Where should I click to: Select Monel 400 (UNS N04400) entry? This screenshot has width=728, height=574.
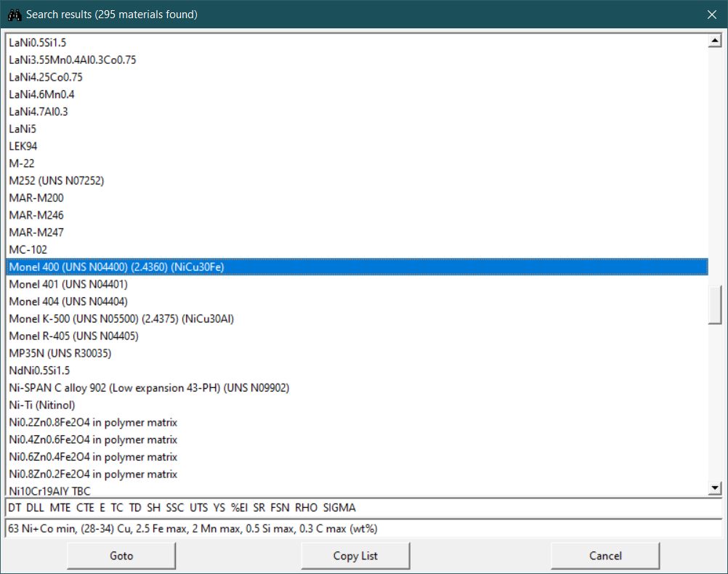[116, 267]
